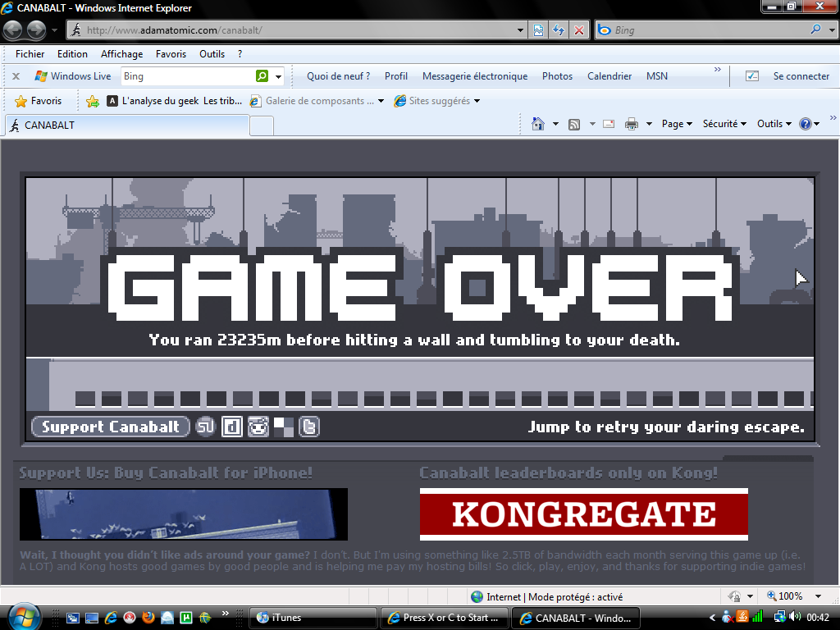Launch Internet Explorer from Quick Launch

pyautogui.click(x=111, y=618)
